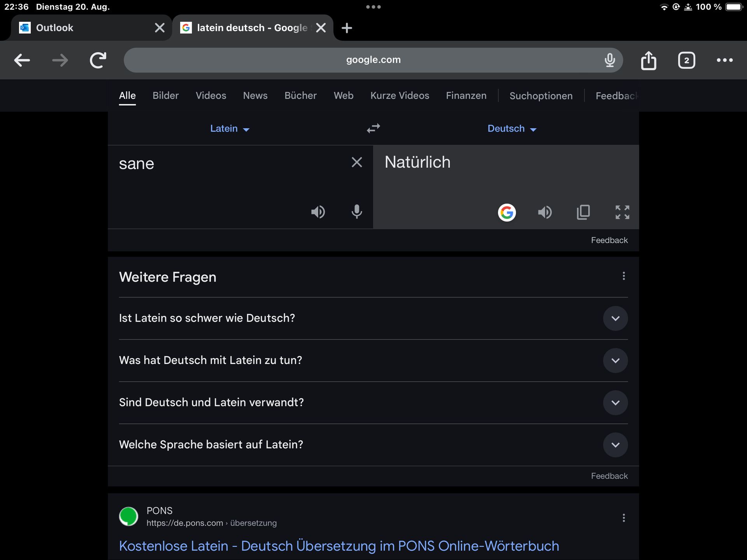Play audio of source word sane
Image resolution: width=747 pixels, height=560 pixels.
click(318, 212)
